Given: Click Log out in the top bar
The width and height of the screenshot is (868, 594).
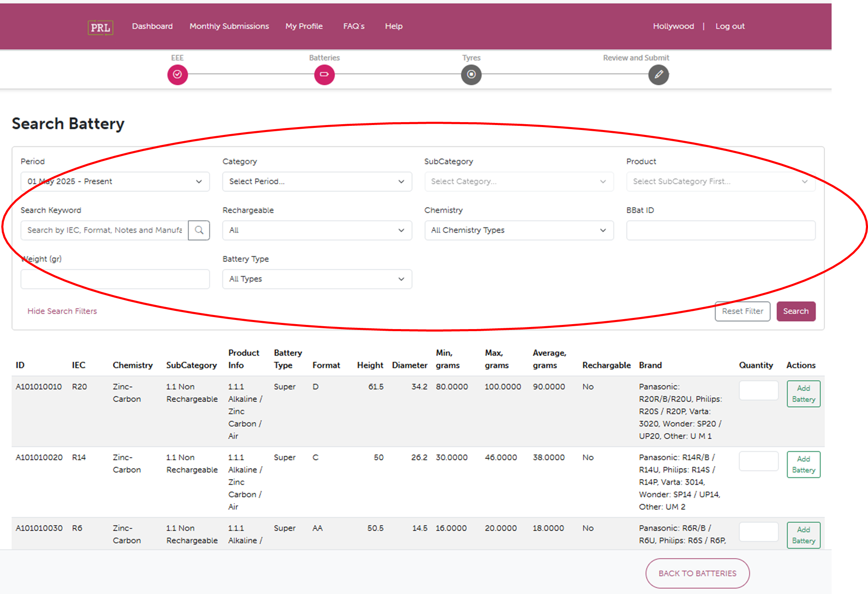Looking at the screenshot, I should (729, 26).
